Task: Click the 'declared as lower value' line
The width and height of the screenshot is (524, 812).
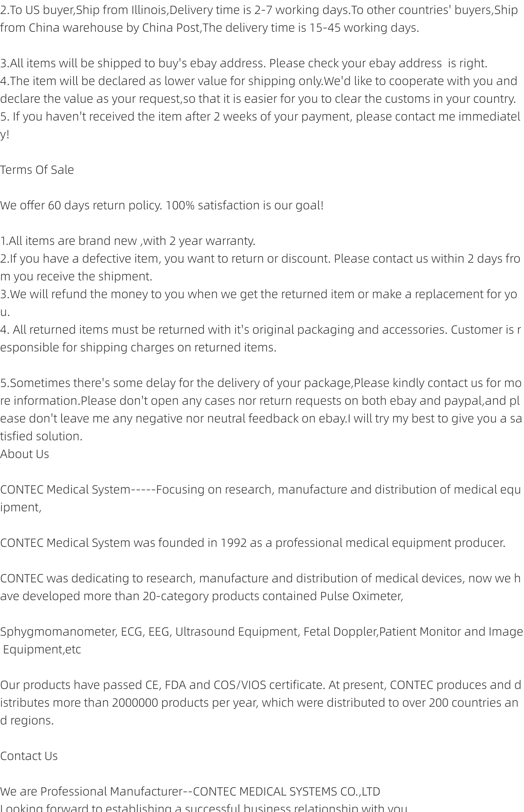Action: (x=259, y=81)
